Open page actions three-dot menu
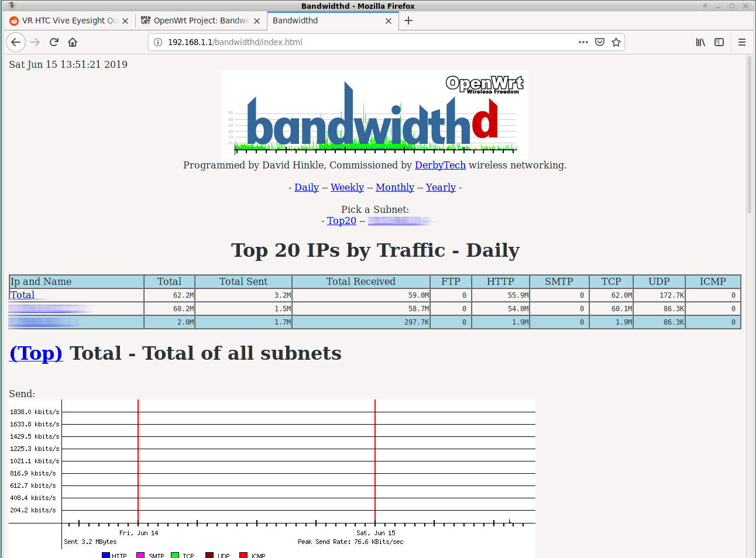 (583, 42)
